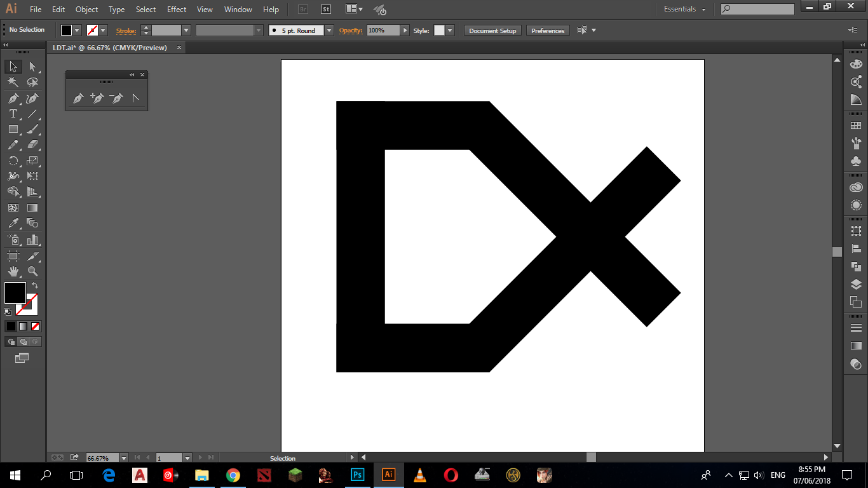Image resolution: width=868 pixels, height=488 pixels.
Task: Select the Paintbrush tool
Action: (x=33, y=130)
